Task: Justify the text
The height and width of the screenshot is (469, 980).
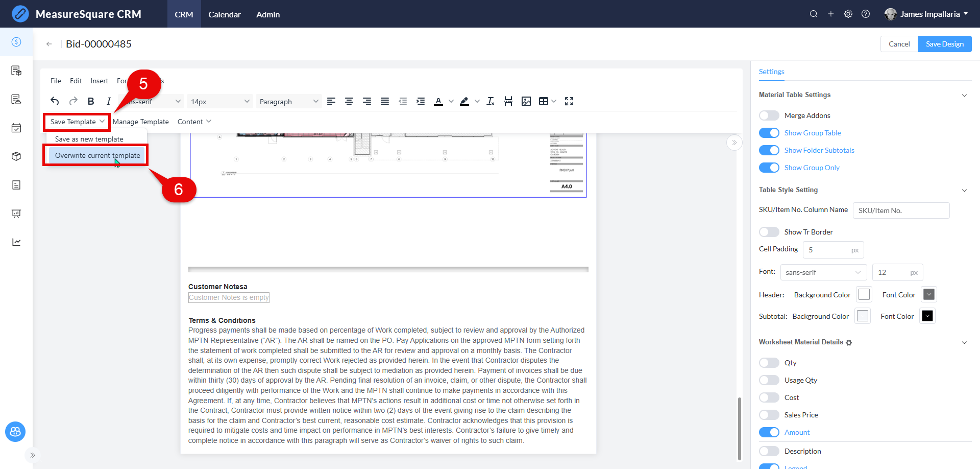Action: pyautogui.click(x=385, y=101)
